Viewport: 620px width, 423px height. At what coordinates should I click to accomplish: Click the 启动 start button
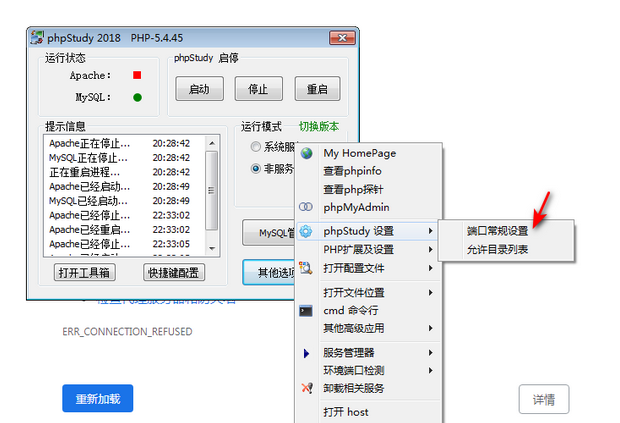click(199, 89)
